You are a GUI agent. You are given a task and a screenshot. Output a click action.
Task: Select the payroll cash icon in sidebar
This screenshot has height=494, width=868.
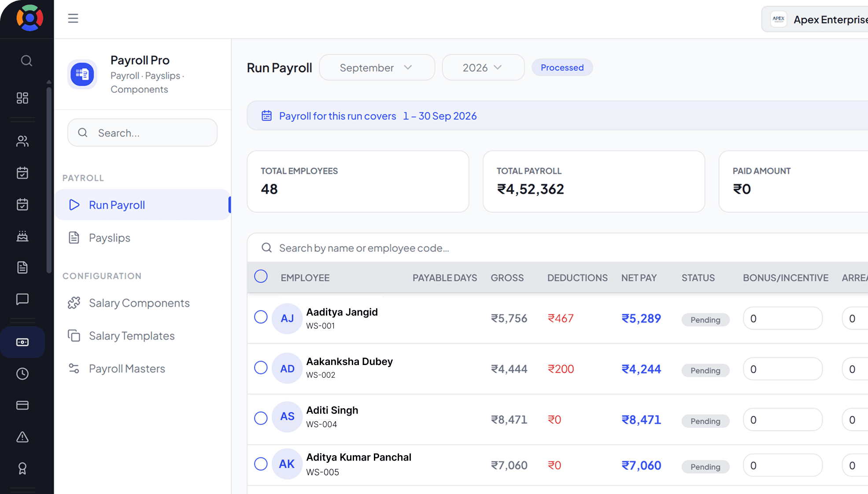[x=22, y=342]
